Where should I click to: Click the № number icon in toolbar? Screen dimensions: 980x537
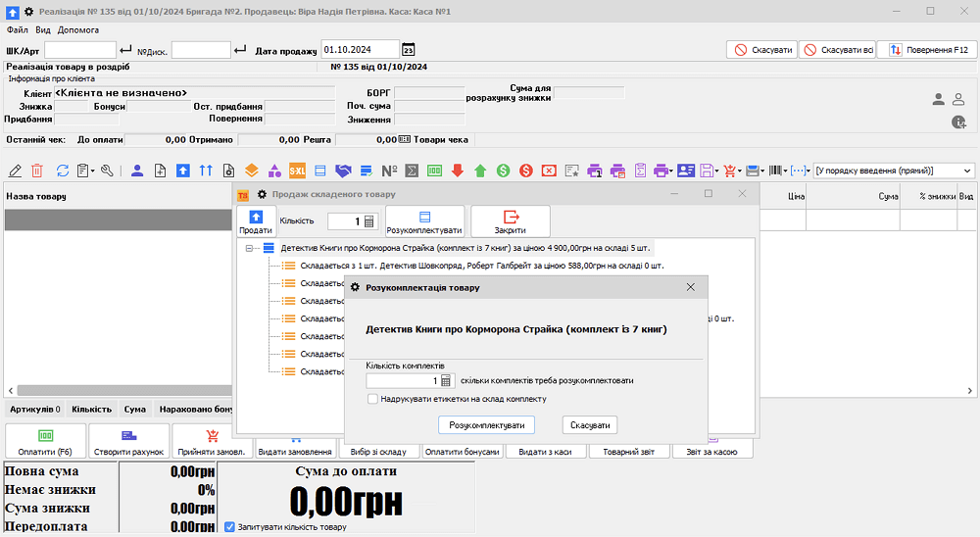[388, 171]
